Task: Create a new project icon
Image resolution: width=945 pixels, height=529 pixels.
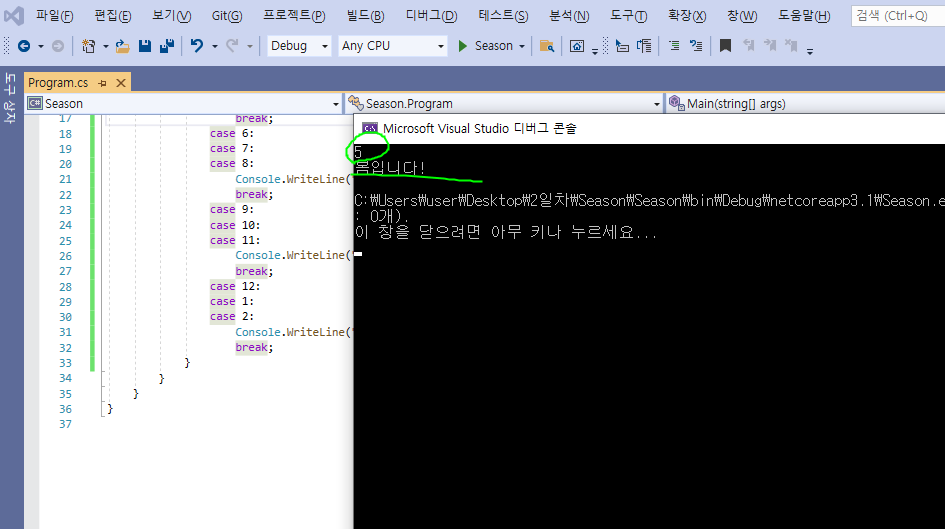Action: [89, 46]
